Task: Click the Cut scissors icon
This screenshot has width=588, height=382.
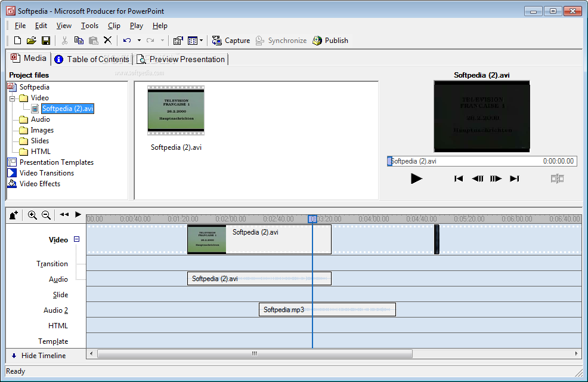Action: point(64,41)
